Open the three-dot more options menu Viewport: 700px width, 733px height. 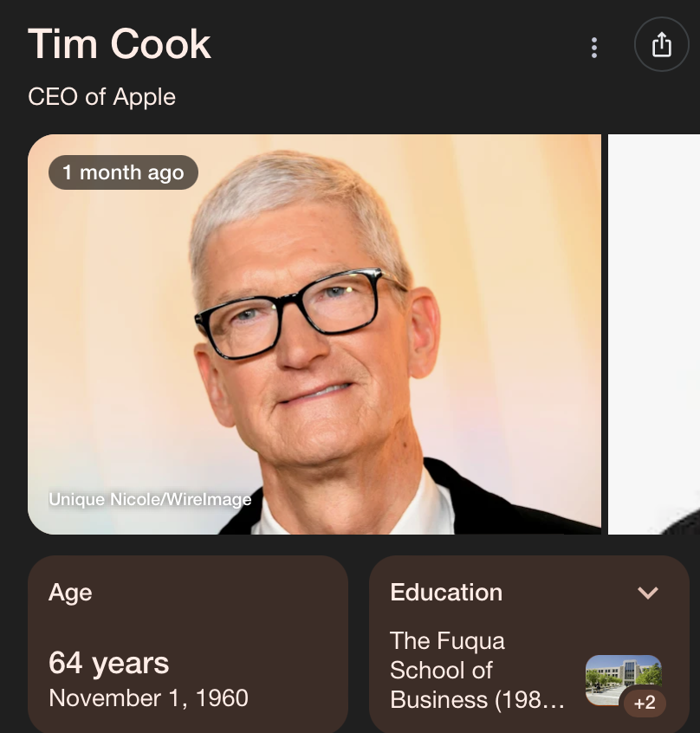point(594,48)
